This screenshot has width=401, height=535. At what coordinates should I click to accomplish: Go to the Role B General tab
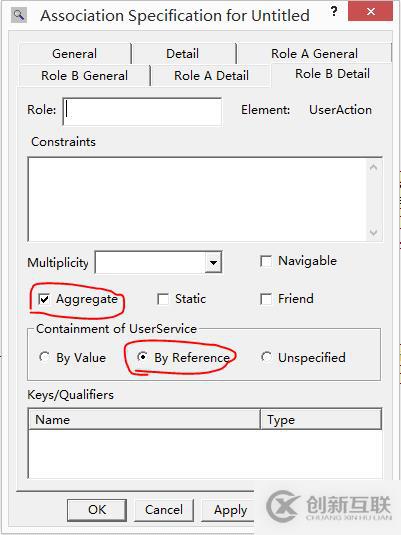click(84, 75)
